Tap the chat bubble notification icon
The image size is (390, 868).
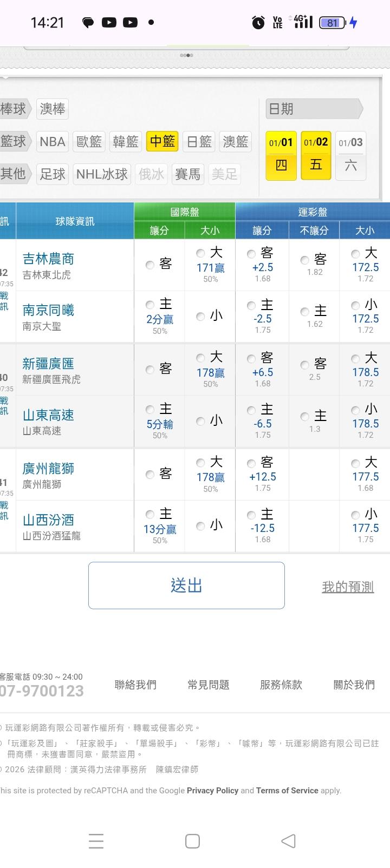88,23
